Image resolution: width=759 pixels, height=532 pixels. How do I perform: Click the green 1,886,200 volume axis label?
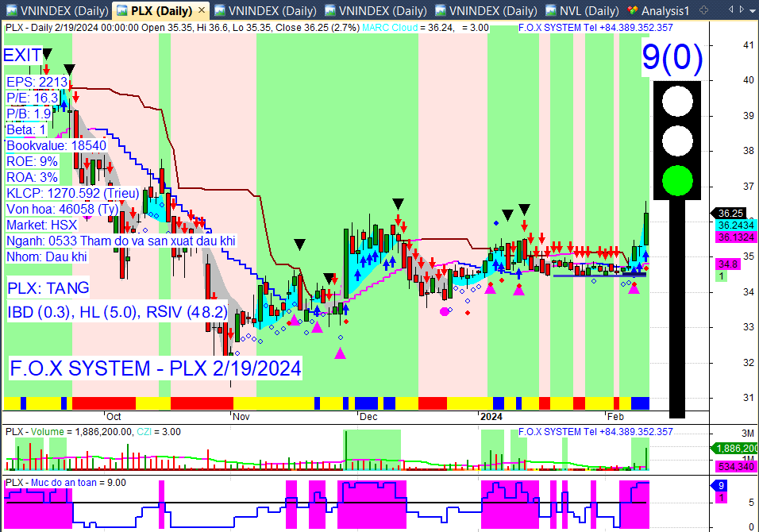pos(736,449)
